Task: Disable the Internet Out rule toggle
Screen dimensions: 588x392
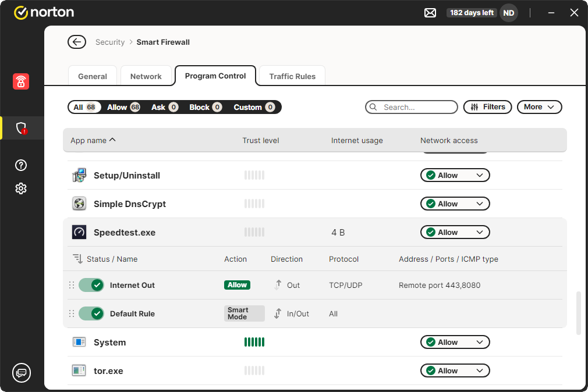Action: [91, 285]
